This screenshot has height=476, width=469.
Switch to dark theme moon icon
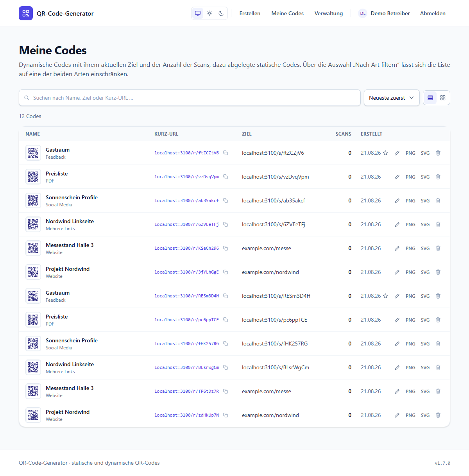coord(221,13)
